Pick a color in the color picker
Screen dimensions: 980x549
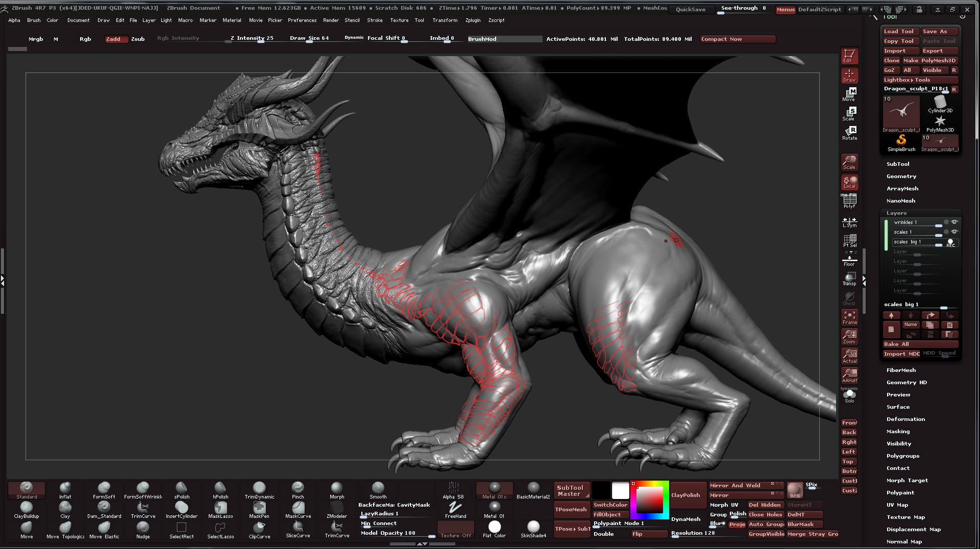[x=649, y=500]
